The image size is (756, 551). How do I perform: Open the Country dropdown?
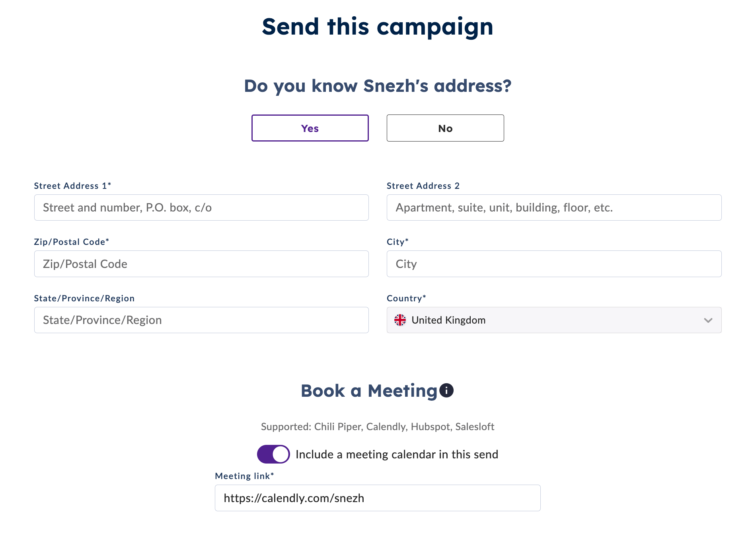(x=554, y=320)
